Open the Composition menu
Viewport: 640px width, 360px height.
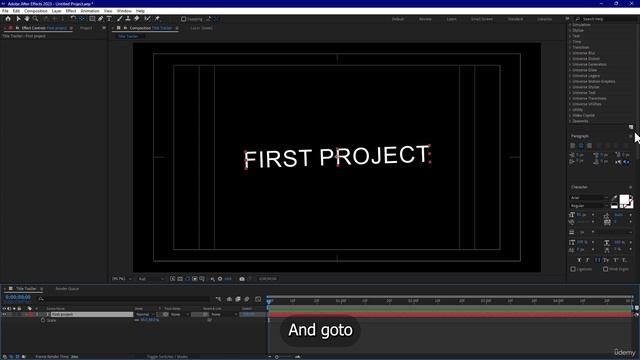pyautogui.click(x=36, y=11)
